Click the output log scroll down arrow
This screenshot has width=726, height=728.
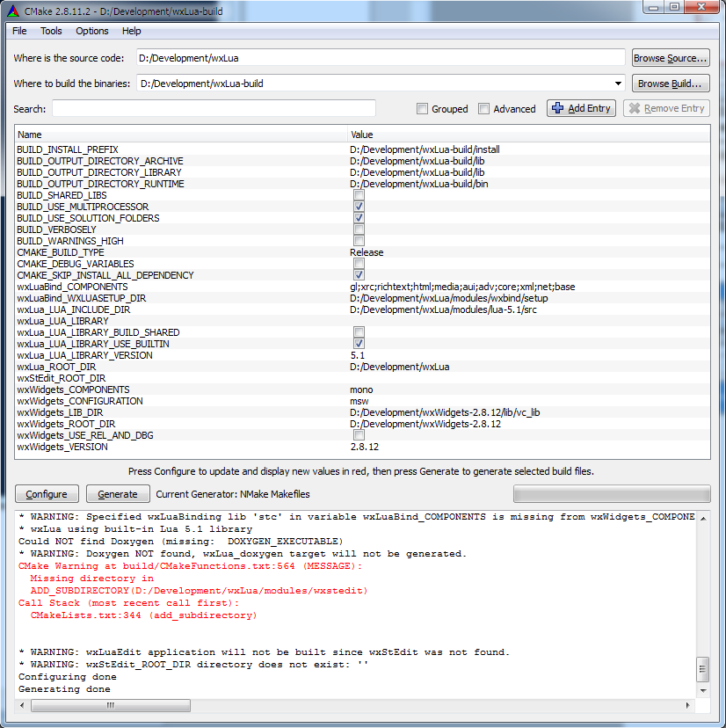coord(703,691)
